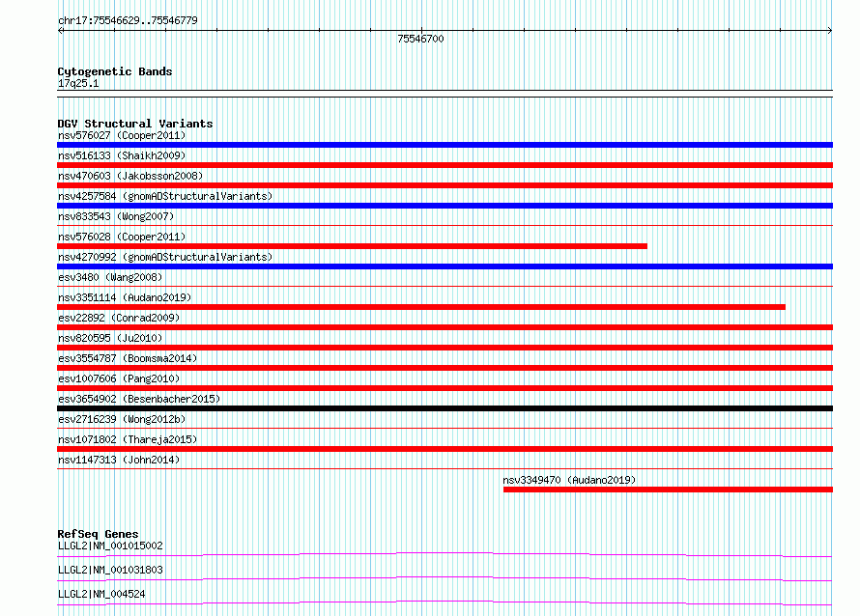Click the esv3480 (Wang2008) label
Image resolution: width=860 pixels, height=616 pixels.
pyautogui.click(x=110, y=277)
